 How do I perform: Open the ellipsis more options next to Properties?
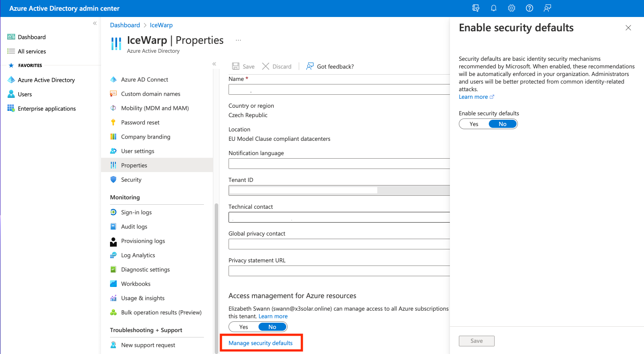pyautogui.click(x=238, y=40)
